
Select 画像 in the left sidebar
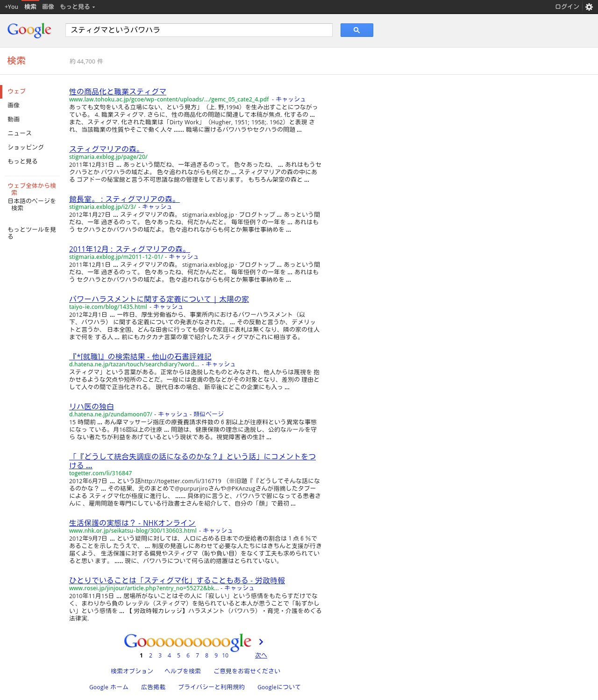14,105
